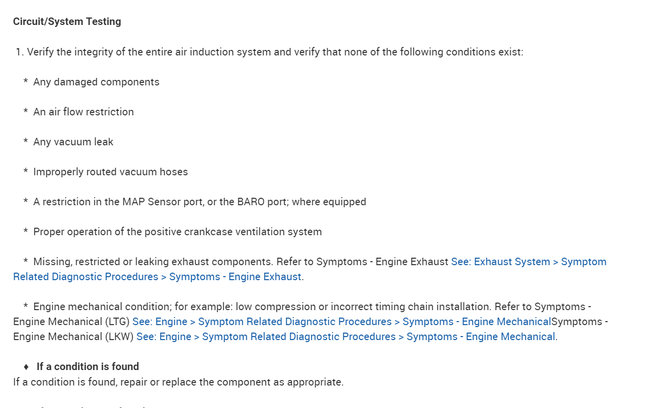Click the asterisk before 'Improperly routed vacuum hoses'
This screenshot has width=650, height=408.
[25, 172]
